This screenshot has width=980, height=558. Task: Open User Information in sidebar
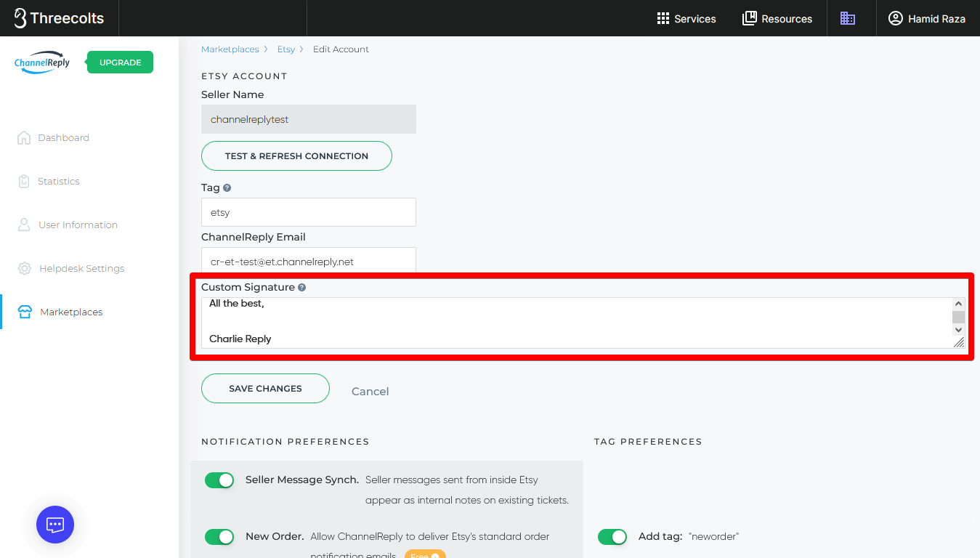click(x=78, y=225)
